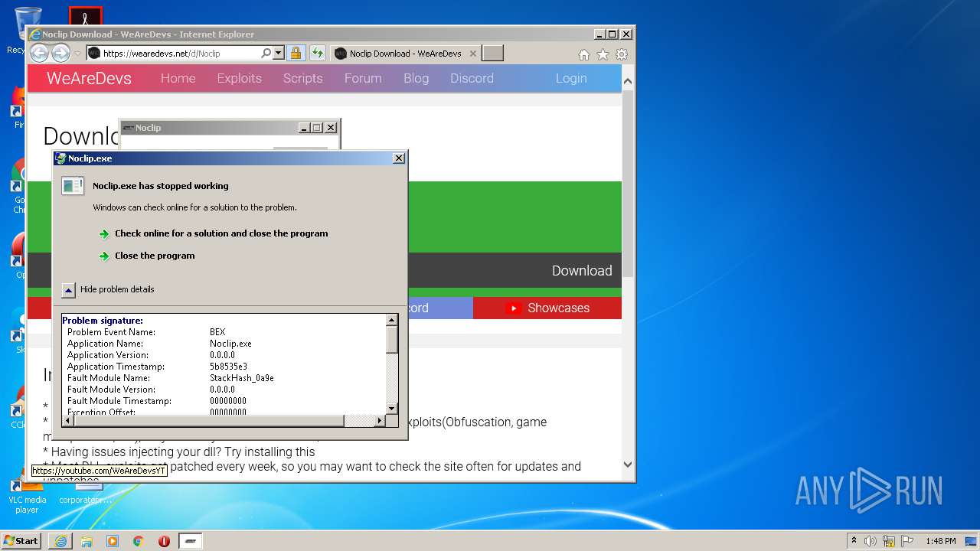
Task: Click the WeAreDevs site logo
Action: click(x=89, y=78)
